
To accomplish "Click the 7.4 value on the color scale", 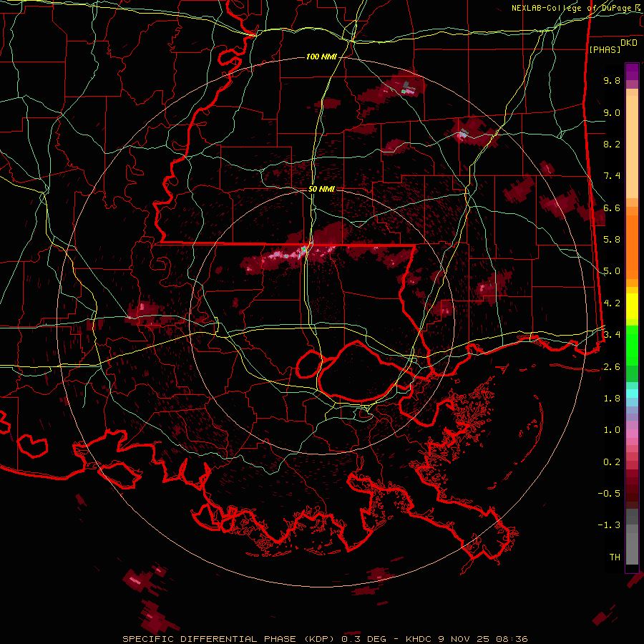I will (x=612, y=176).
